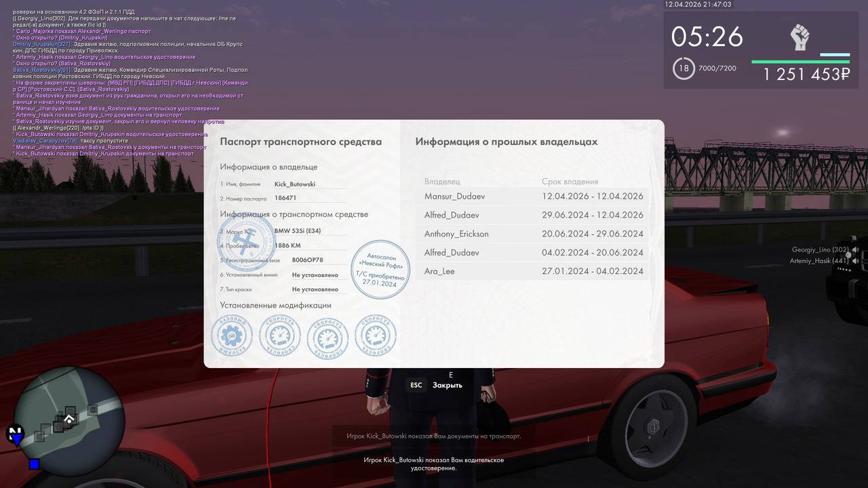Click the north compass marker on minimap
868x488 pixels.
click(15, 434)
